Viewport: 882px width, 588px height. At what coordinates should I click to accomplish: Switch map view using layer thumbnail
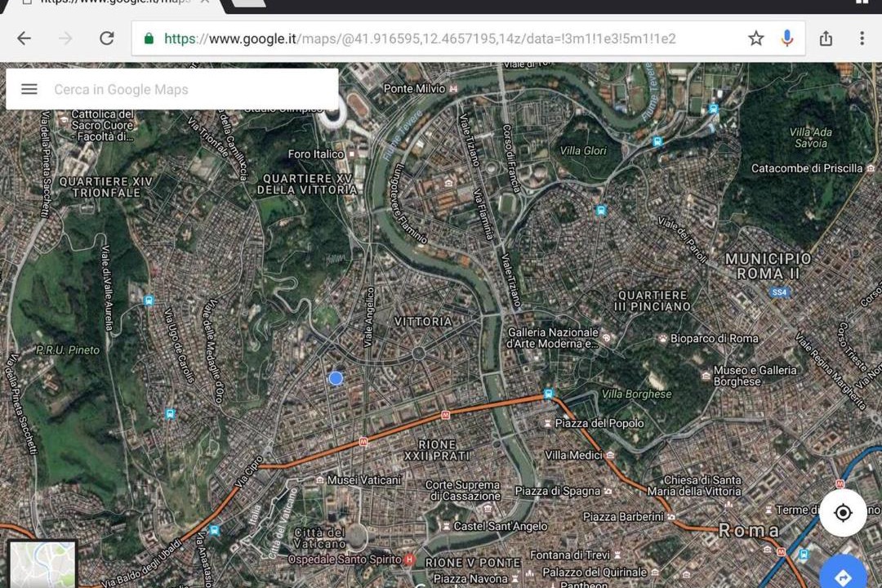click(42, 565)
